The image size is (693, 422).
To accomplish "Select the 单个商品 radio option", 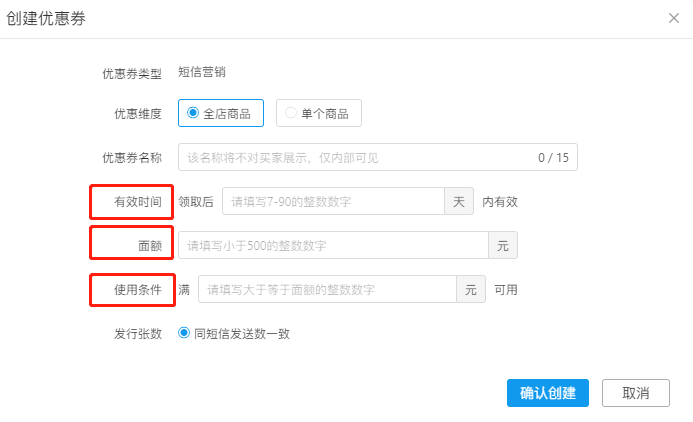I will click(319, 113).
